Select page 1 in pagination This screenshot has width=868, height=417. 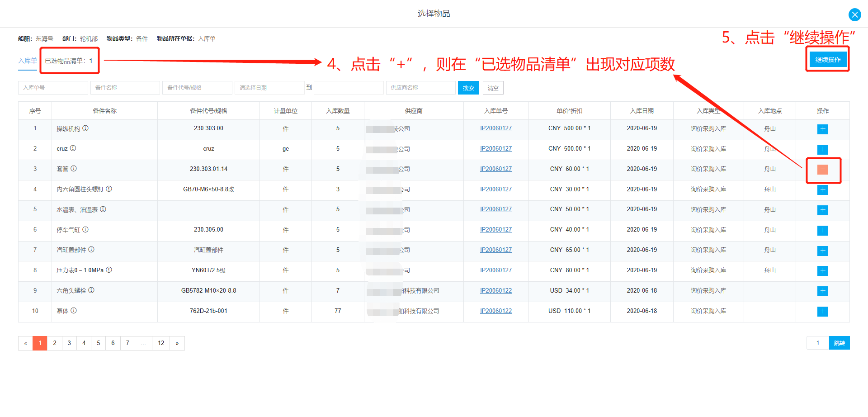40,343
